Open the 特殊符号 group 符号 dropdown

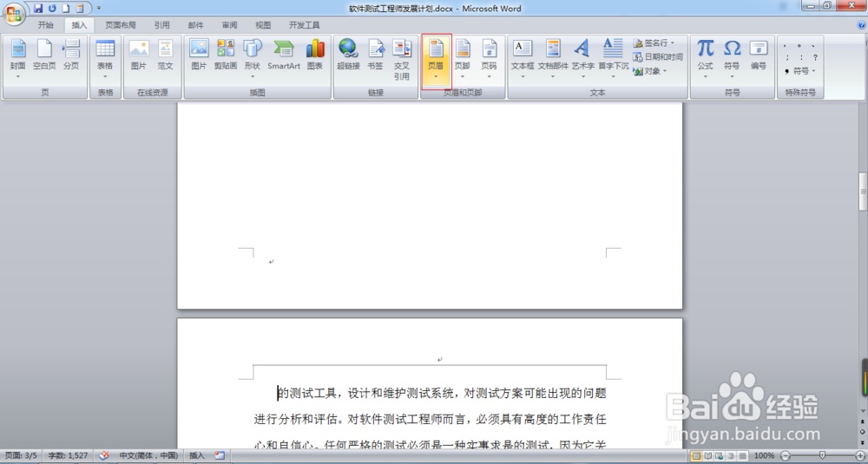pos(800,71)
